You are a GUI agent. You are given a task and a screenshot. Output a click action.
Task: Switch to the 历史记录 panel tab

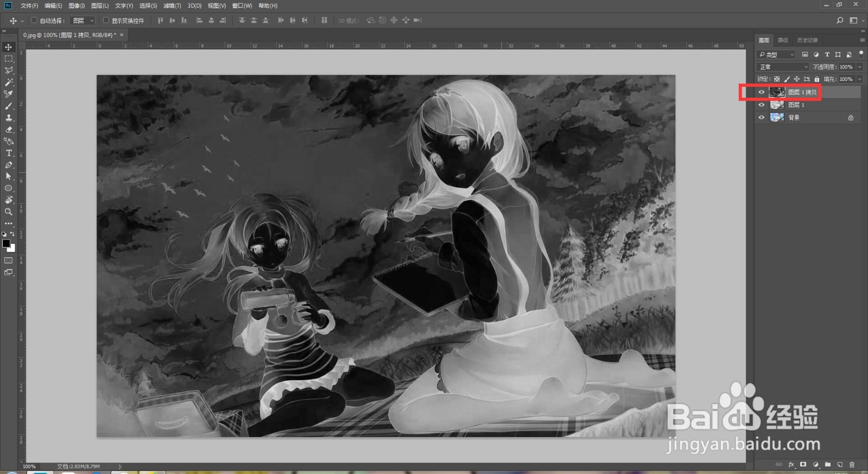click(807, 40)
